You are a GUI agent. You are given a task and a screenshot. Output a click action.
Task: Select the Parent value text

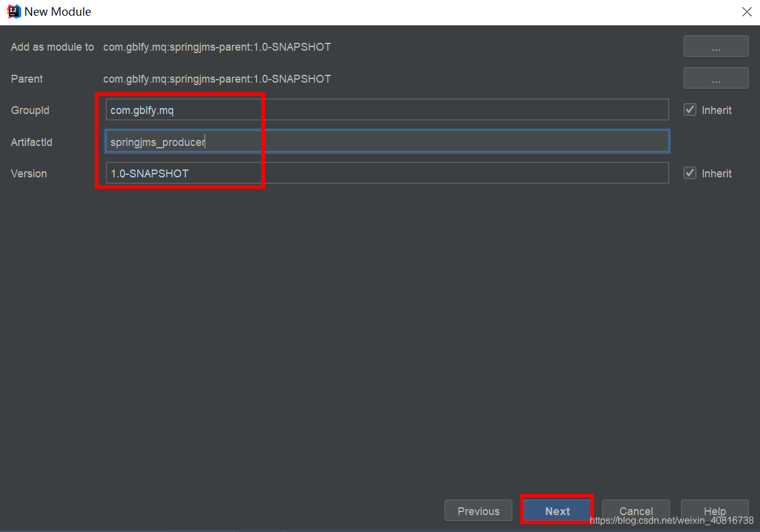pos(217,78)
